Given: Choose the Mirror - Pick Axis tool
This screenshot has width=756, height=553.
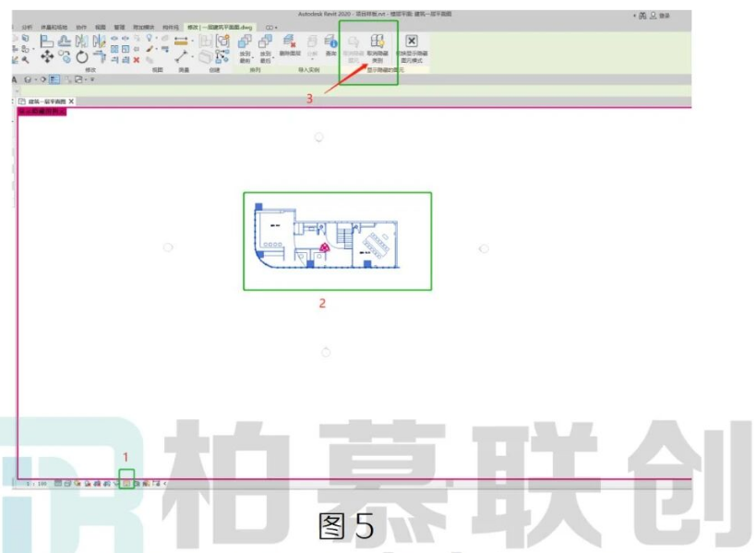Looking at the screenshot, I should click(82, 42).
